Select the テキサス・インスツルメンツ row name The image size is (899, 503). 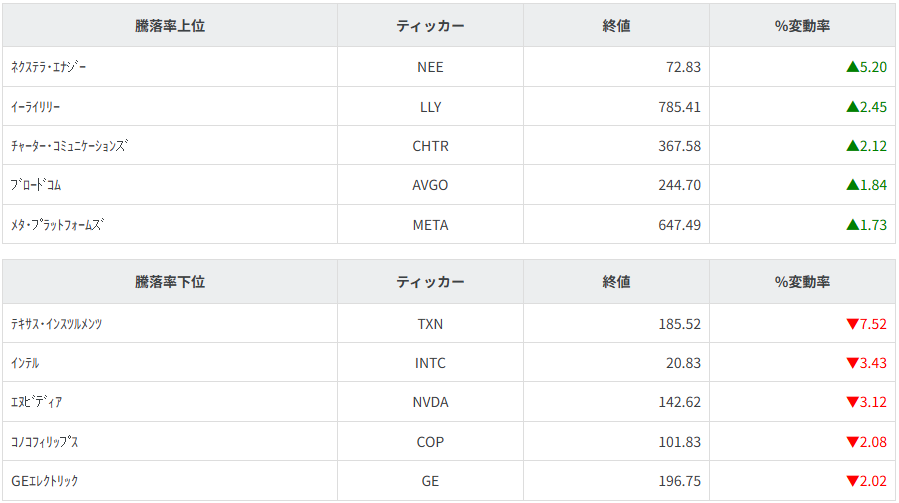[57, 324]
